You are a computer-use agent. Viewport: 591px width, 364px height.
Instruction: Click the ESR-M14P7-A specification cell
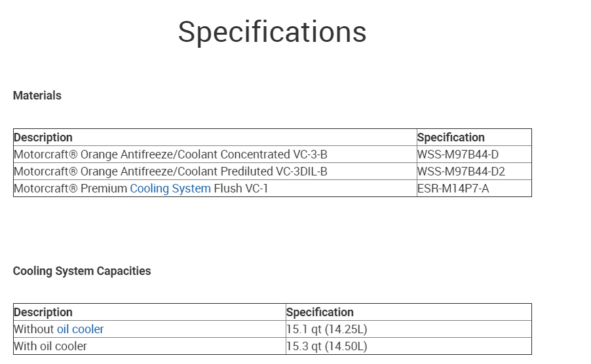point(453,189)
